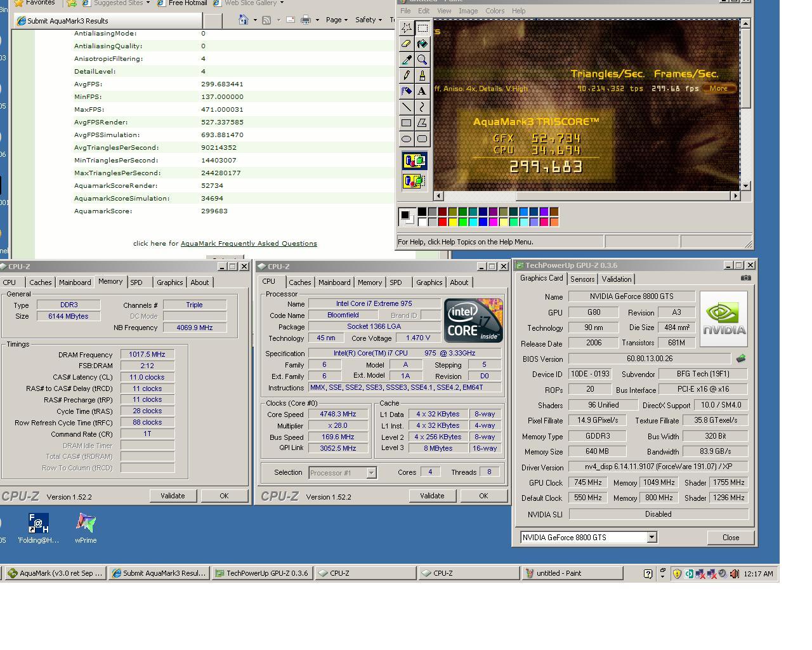The image size is (812, 650).
Task: Open the Safety menu dropdown in IE
Action: click(369, 20)
